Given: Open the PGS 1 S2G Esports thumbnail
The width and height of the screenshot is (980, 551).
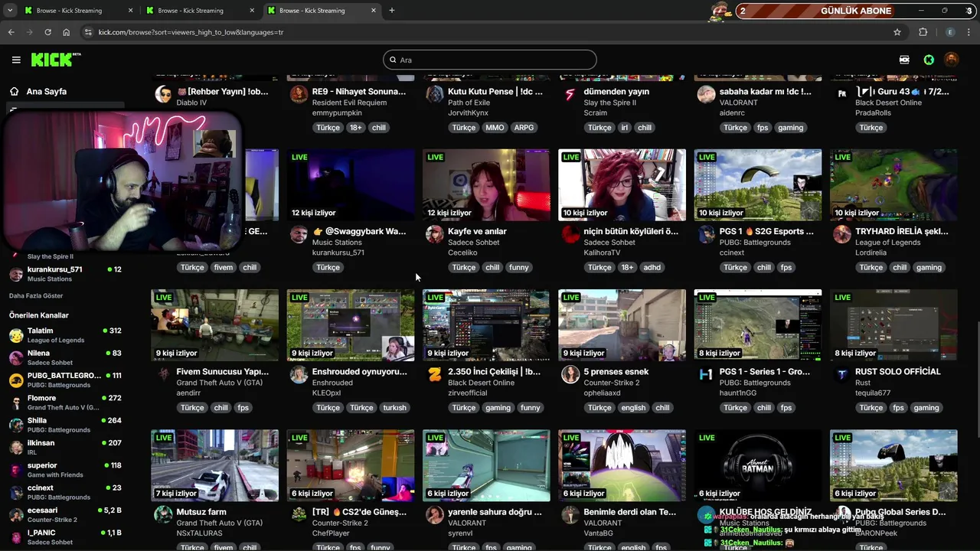Looking at the screenshot, I should [758, 184].
